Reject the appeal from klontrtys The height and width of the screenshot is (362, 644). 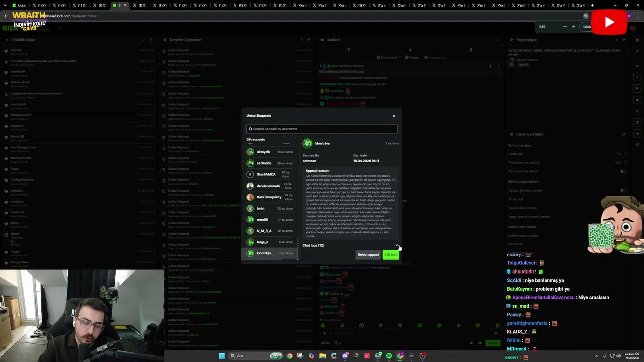coord(368,255)
